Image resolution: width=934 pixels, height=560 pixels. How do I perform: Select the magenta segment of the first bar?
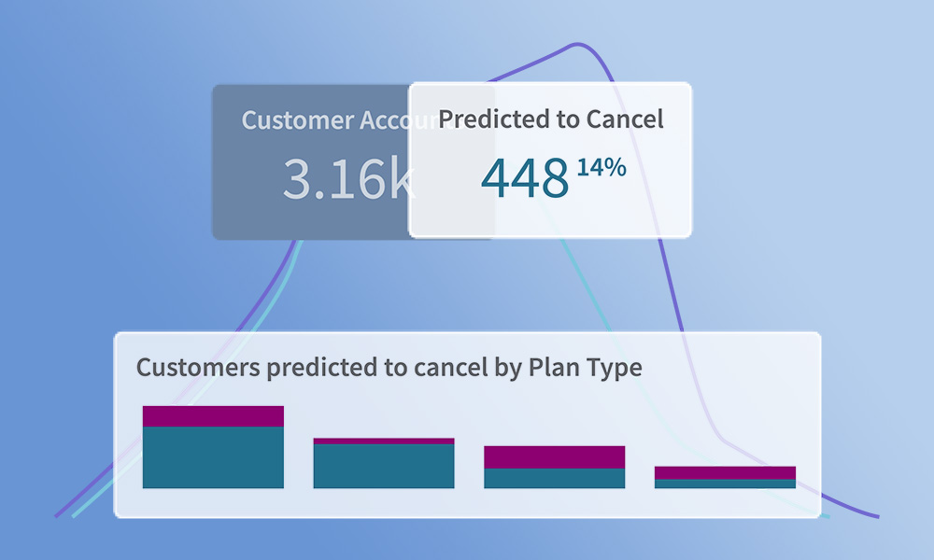pyautogui.click(x=213, y=416)
